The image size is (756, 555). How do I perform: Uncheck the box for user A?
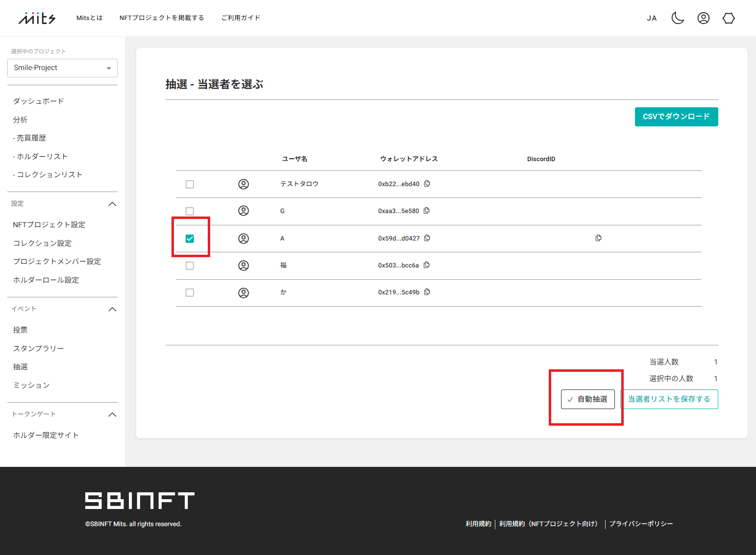pos(190,239)
